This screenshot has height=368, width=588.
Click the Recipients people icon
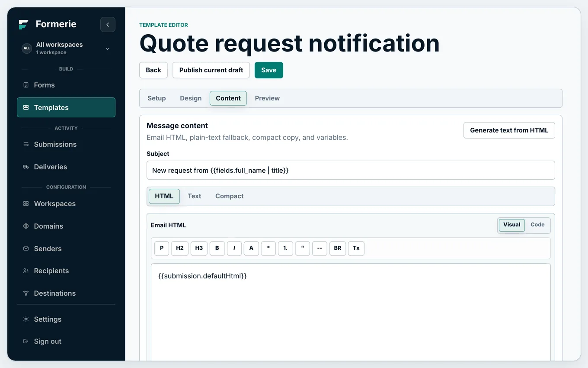click(x=26, y=271)
